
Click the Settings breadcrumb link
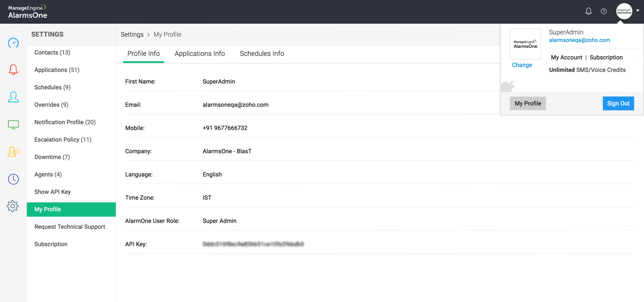click(x=132, y=35)
